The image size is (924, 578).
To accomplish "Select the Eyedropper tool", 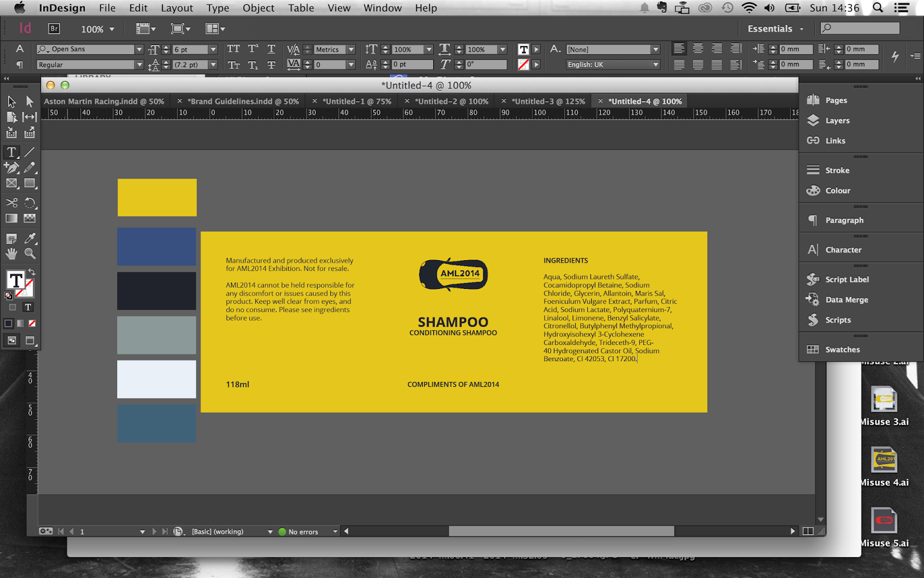I will click(29, 238).
